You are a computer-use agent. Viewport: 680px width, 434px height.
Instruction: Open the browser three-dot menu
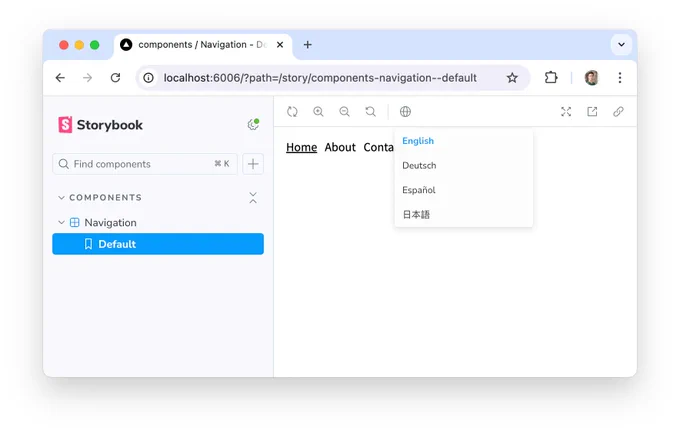click(620, 78)
